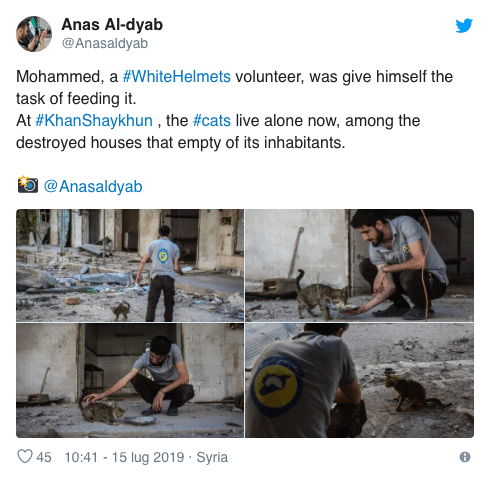
Task: Click the tweet body text paragraph
Action: [x=234, y=109]
